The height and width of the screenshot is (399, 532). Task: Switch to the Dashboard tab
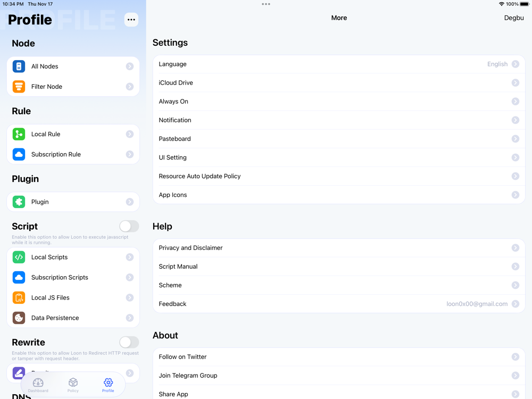pos(38,385)
